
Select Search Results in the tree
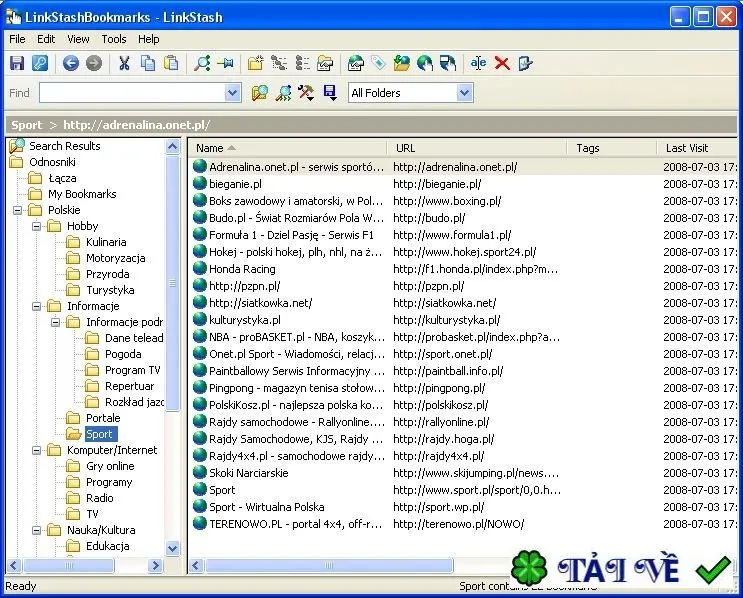[x=65, y=146]
